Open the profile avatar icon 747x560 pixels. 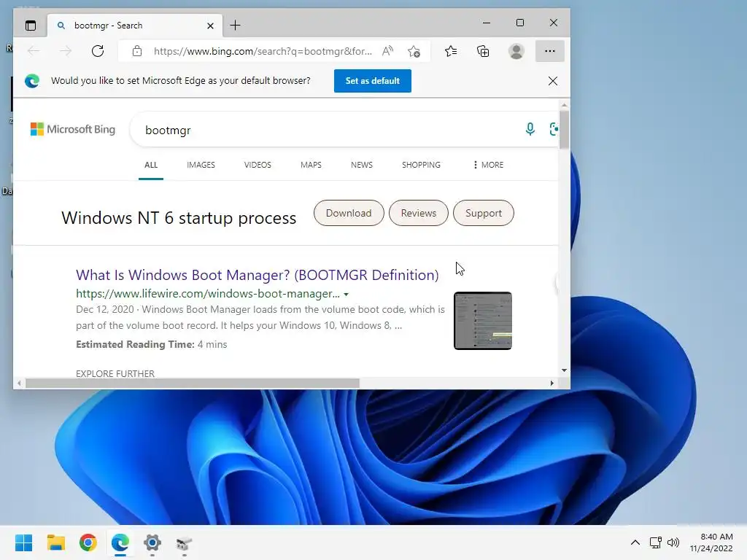pos(516,51)
